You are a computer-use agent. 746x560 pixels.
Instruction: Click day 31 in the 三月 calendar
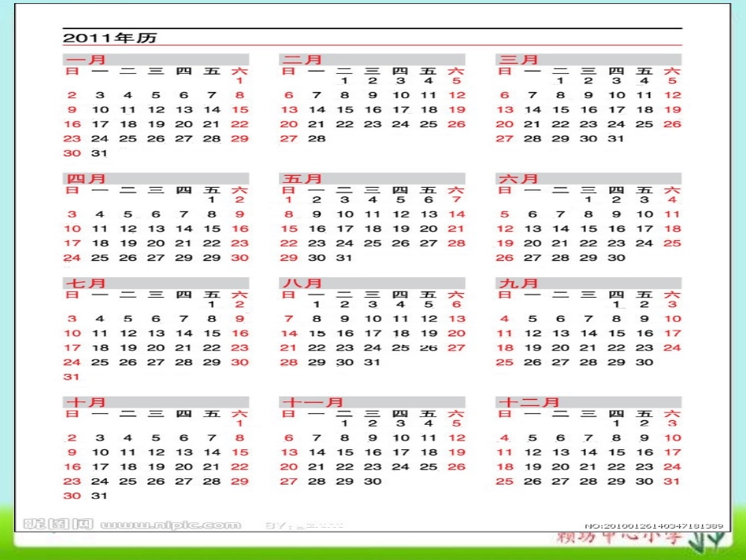click(x=616, y=139)
